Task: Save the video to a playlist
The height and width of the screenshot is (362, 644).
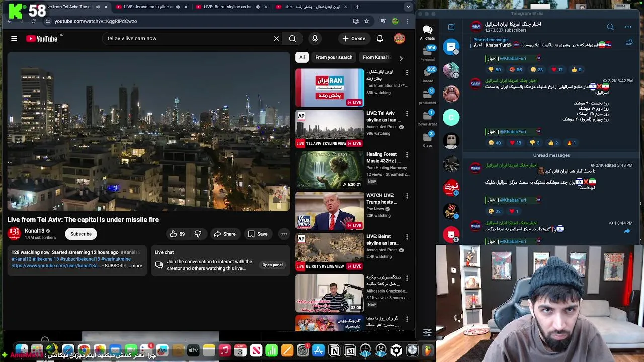Action: pyautogui.click(x=257, y=234)
